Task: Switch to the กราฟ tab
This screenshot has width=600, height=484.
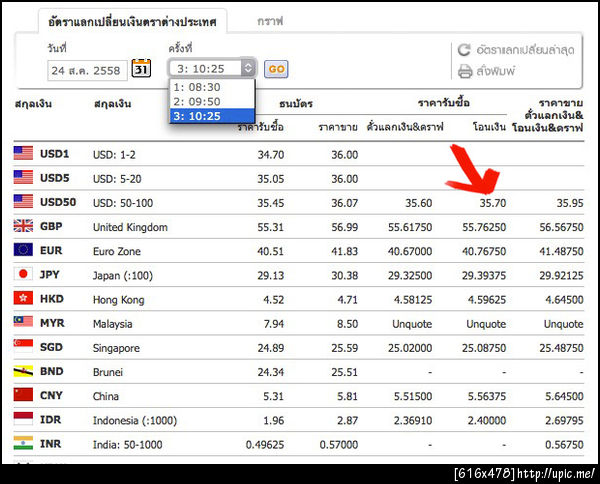Action: click(270, 21)
